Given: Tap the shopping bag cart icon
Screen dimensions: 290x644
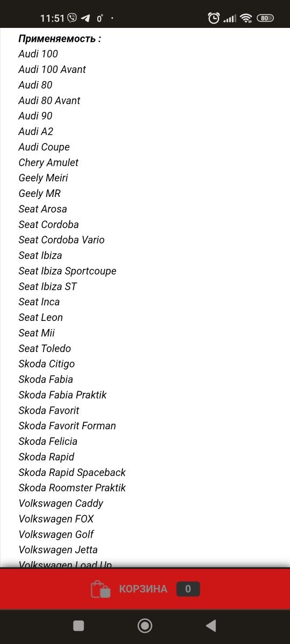Looking at the screenshot, I should 100,589.
